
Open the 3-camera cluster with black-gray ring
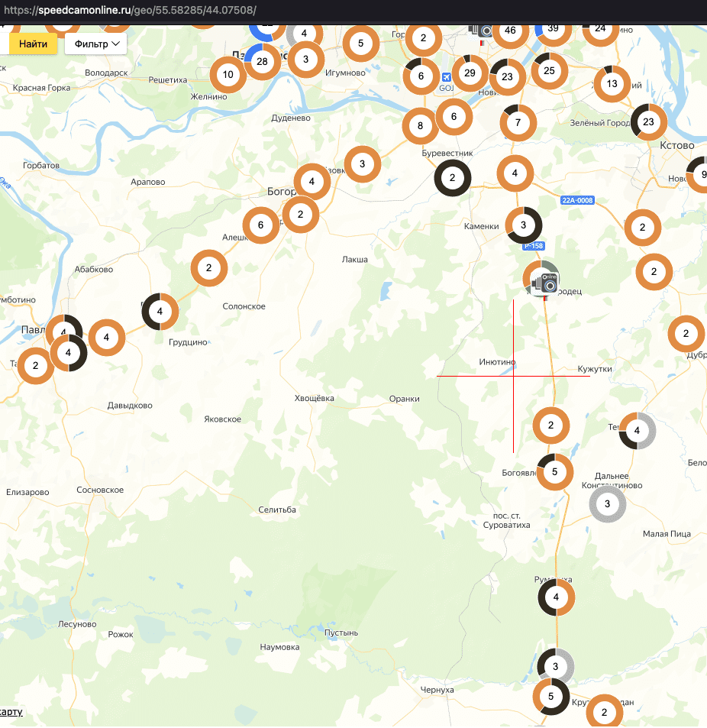tap(556, 667)
